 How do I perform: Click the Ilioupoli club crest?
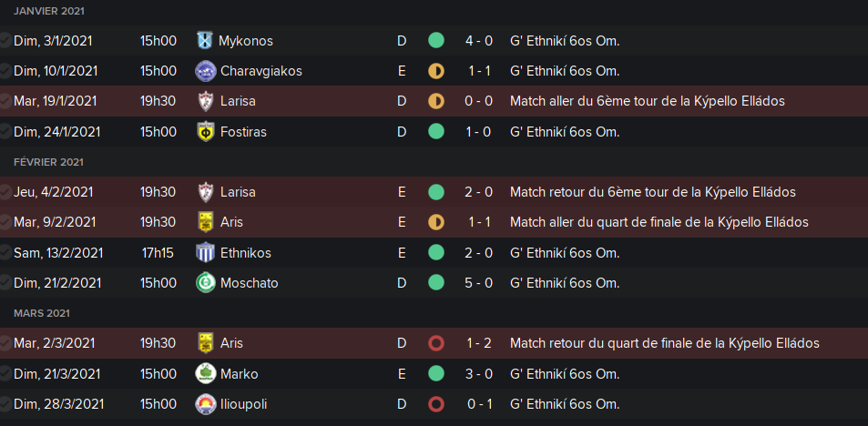pos(205,404)
